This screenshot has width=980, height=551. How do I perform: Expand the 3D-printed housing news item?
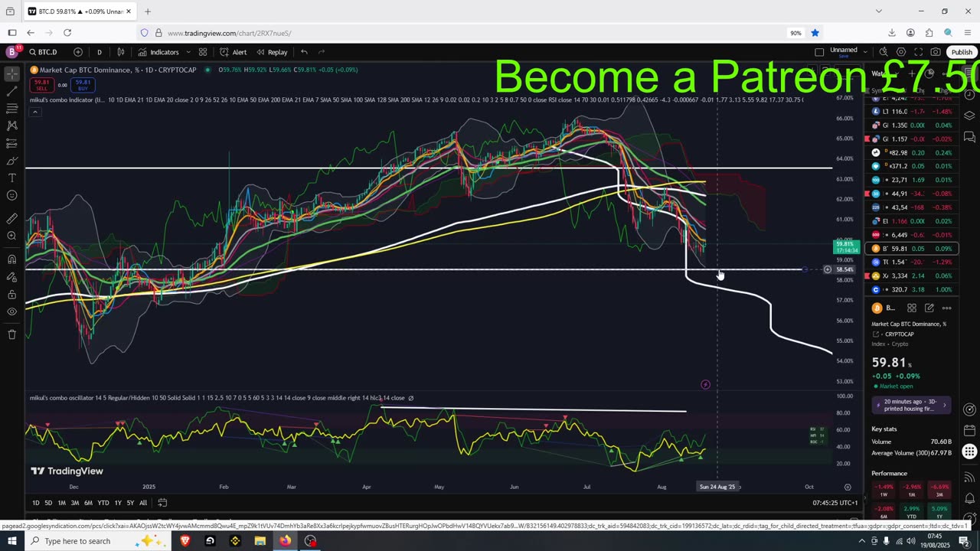coord(911,405)
